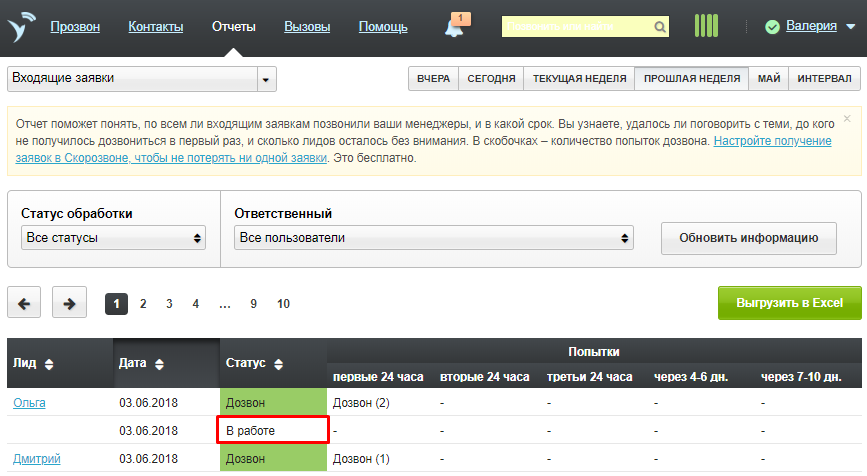Expand the Входящие заявки report dropdown

tap(266, 79)
